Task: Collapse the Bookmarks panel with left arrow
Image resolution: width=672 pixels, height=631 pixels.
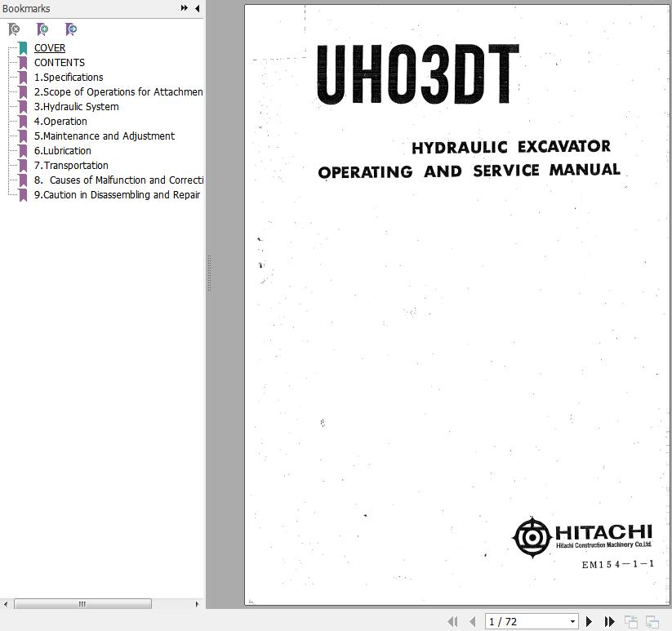Action: pos(197,8)
